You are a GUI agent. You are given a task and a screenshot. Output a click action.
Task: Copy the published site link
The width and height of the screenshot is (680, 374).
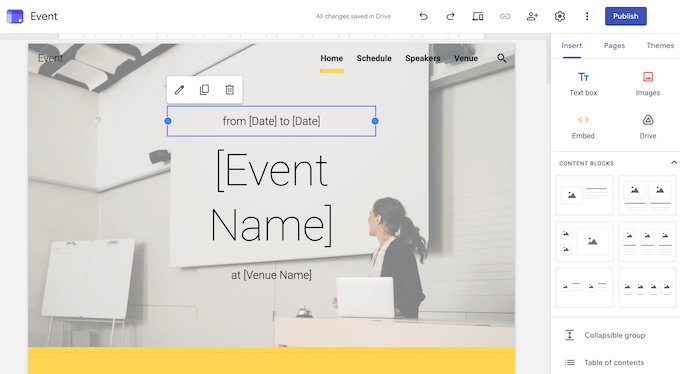(505, 16)
